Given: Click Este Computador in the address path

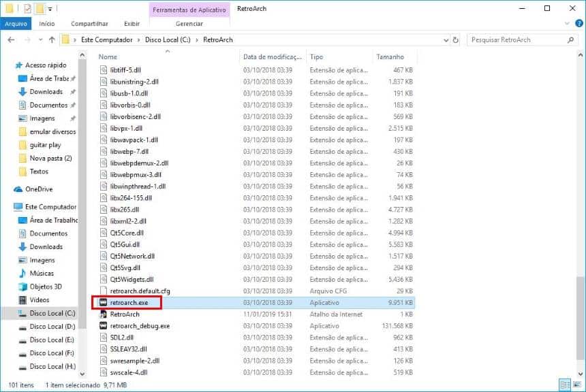Looking at the screenshot, I should coord(107,39).
